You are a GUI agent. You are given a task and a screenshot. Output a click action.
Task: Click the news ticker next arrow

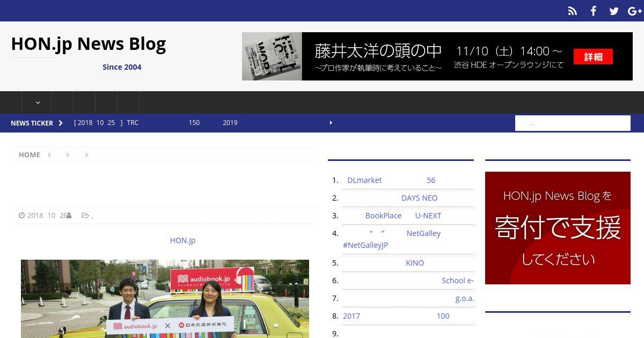331,123
